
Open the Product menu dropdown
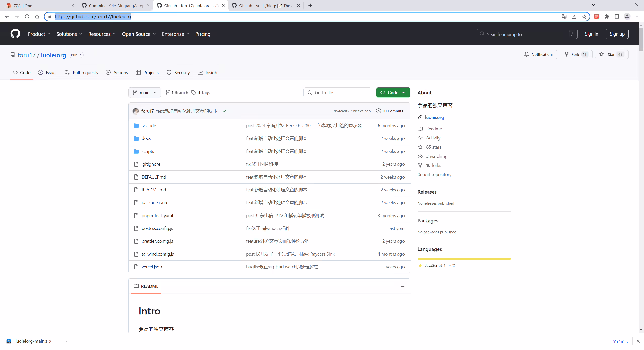tap(39, 34)
